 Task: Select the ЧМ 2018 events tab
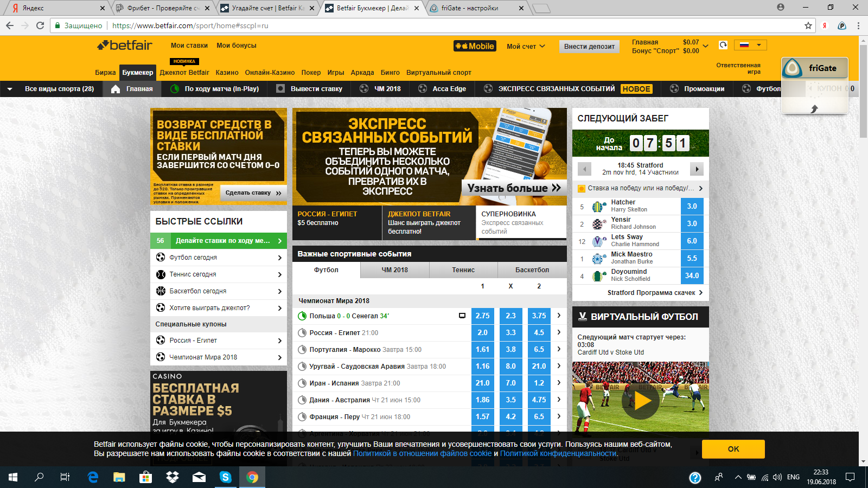(394, 270)
